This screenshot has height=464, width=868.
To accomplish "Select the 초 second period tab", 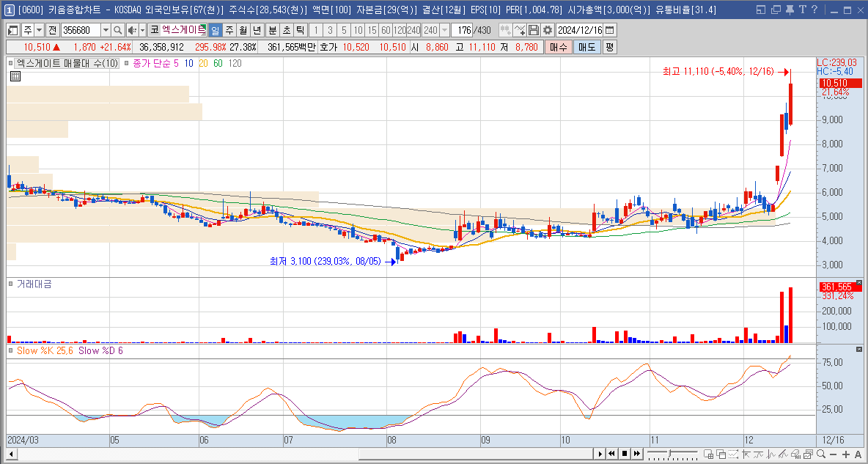I will [286, 30].
